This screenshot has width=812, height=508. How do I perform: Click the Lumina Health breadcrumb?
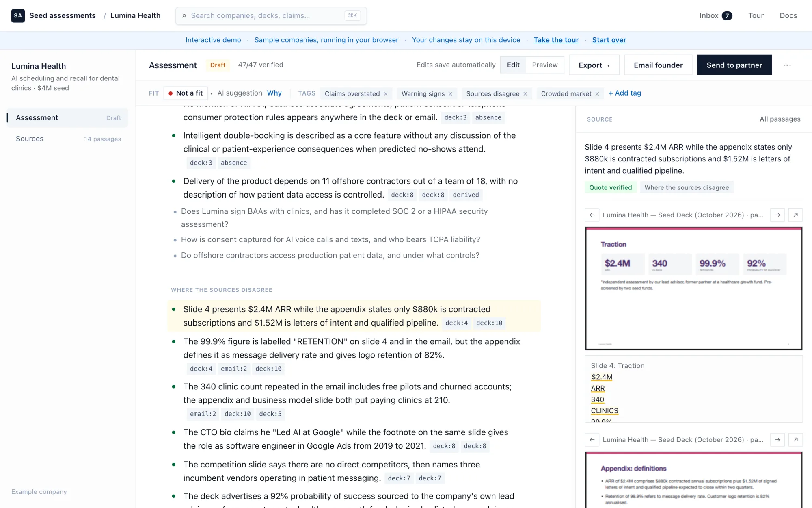coord(135,15)
